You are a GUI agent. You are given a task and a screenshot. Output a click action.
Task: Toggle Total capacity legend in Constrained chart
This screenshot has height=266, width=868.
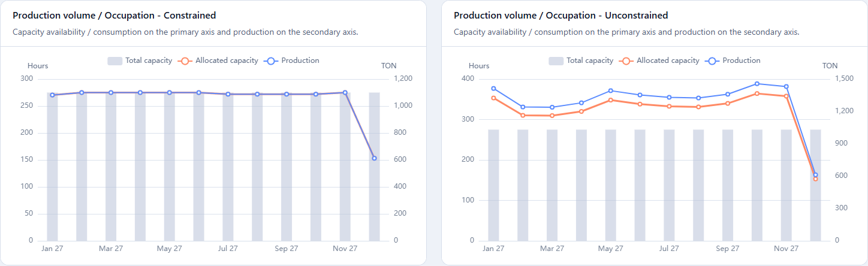pos(140,61)
